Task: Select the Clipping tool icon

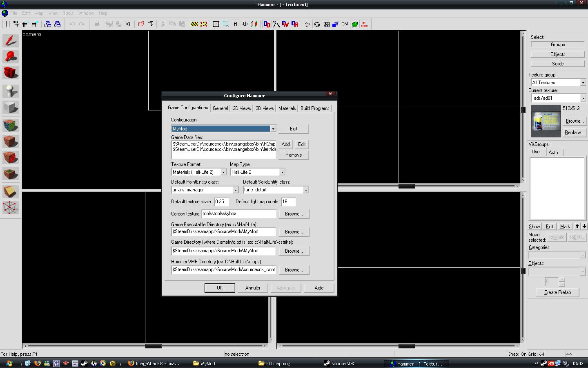Action: tap(11, 191)
